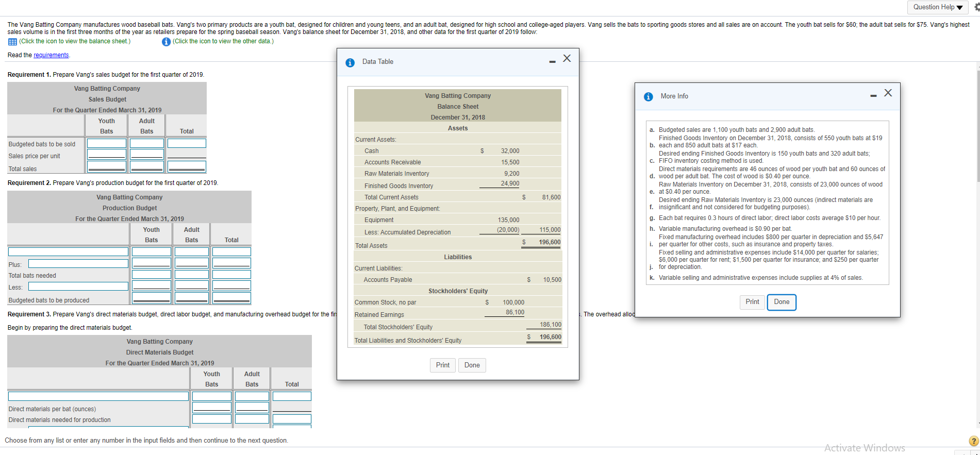980x455 pixels.
Task: Open the Question Help dropdown
Action: (x=937, y=7)
